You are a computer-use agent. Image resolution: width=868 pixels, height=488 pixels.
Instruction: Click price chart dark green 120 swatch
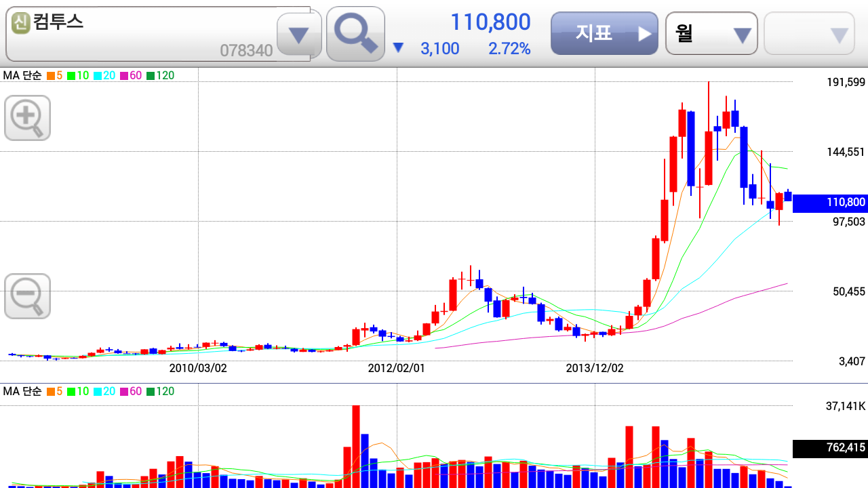tap(151, 76)
